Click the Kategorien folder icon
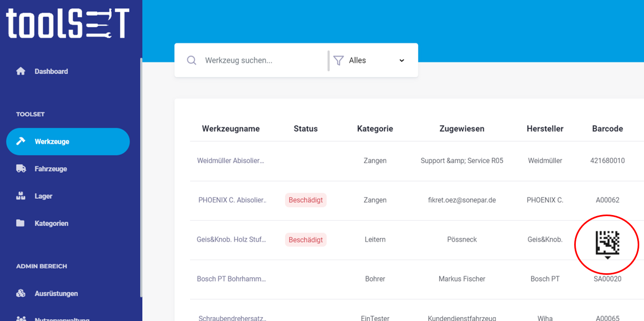 tap(20, 223)
